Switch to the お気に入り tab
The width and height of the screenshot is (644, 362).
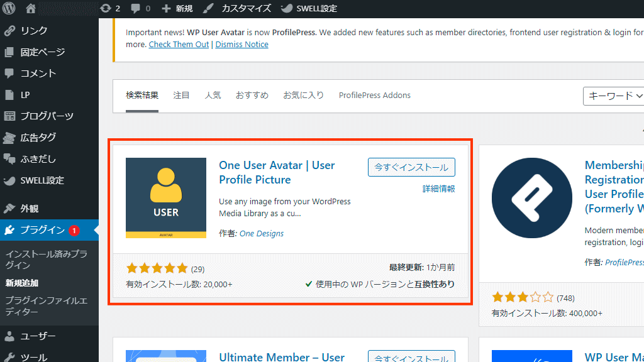304,96
